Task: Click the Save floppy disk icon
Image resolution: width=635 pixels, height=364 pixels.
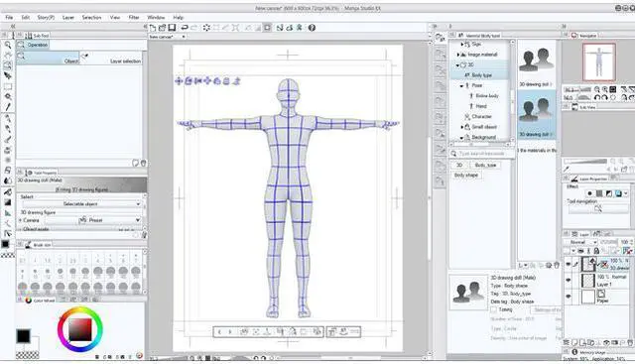Action: (172, 28)
